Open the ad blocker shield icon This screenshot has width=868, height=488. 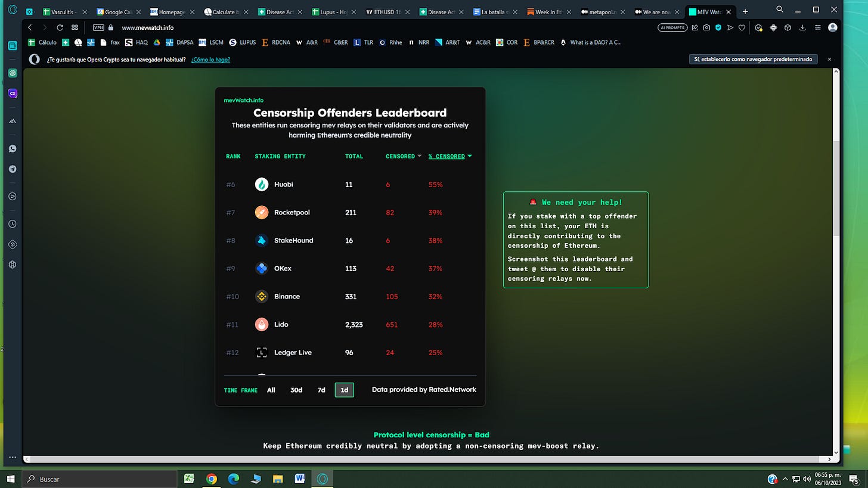pos(718,27)
